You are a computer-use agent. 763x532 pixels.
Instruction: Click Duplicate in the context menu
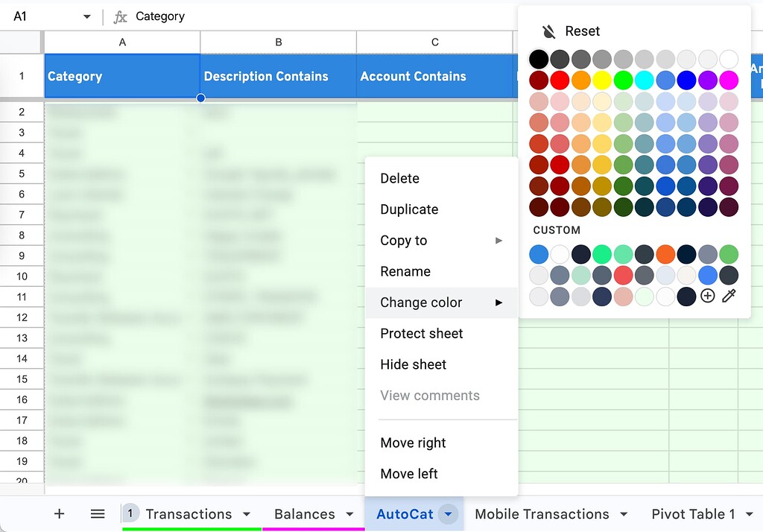pyautogui.click(x=408, y=209)
